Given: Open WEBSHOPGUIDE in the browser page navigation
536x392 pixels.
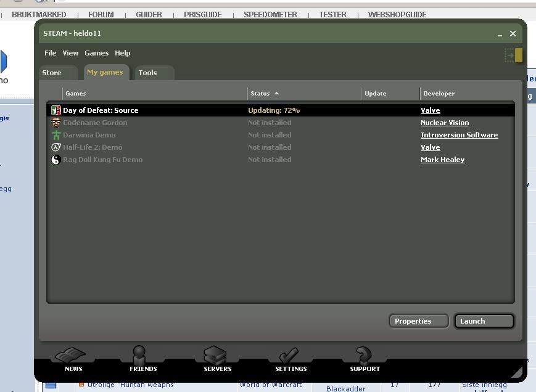Looking at the screenshot, I should point(397,15).
